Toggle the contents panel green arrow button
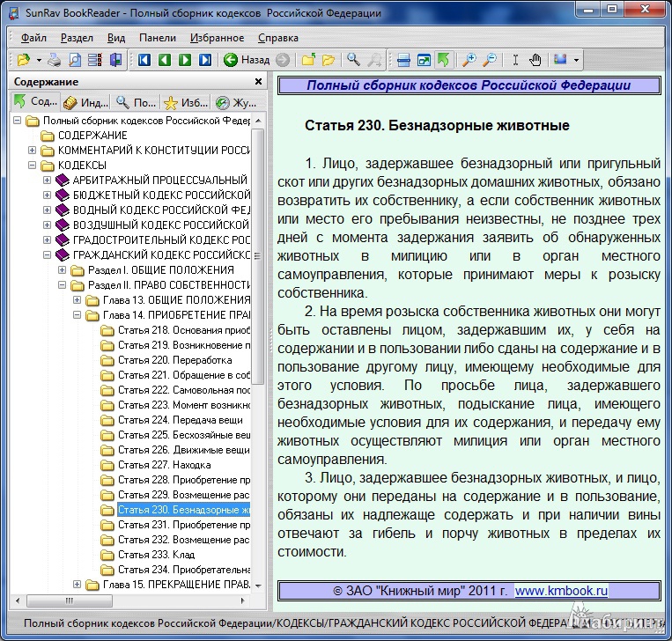 tap(444, 60)
